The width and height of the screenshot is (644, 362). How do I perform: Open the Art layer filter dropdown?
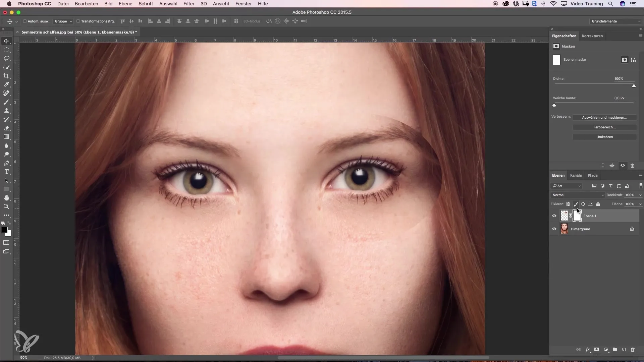(x=567, y=186)
